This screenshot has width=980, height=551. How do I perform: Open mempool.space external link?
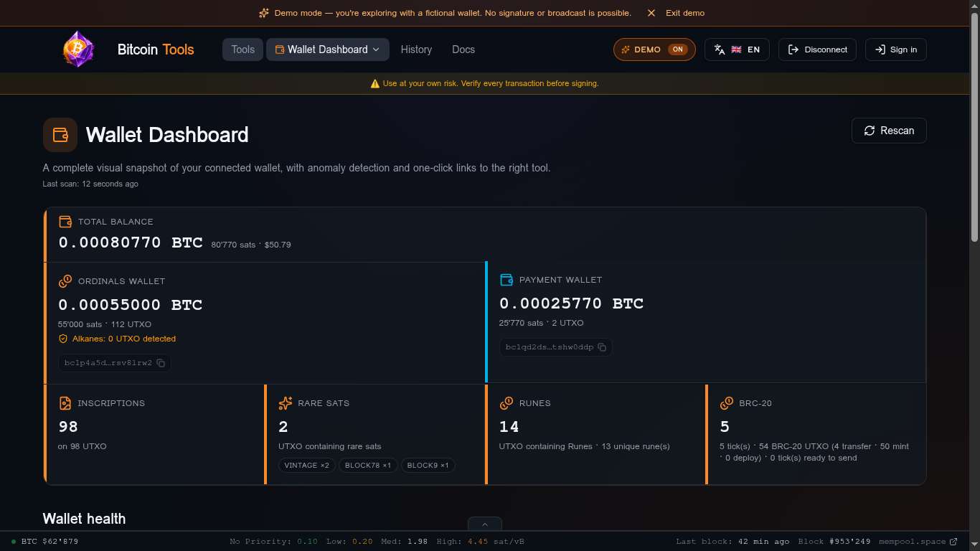pos(918,542)
